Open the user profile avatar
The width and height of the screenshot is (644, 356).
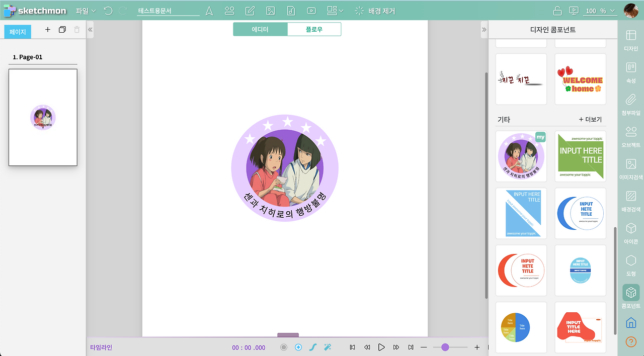click(x=631, y=11)
